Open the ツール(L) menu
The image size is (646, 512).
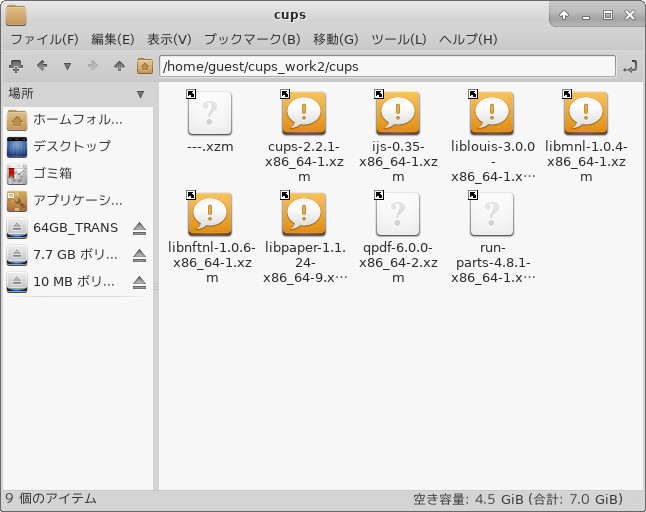[398, 39]
